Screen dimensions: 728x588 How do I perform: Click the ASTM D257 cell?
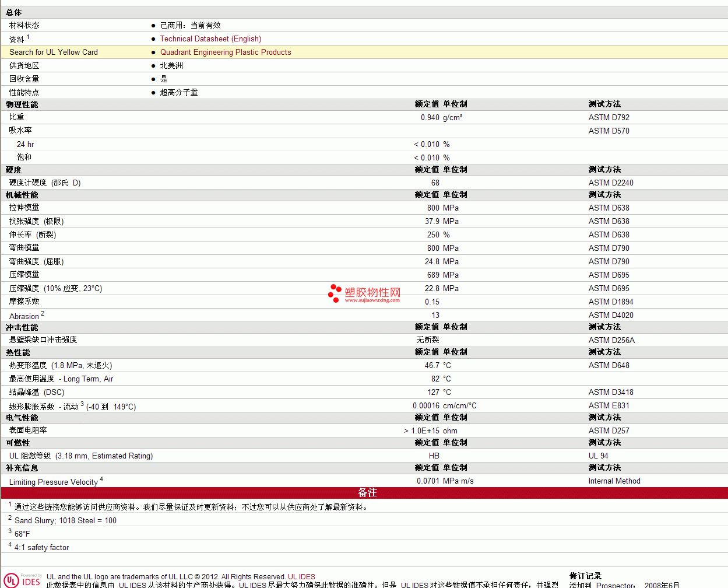click(609, 430)
